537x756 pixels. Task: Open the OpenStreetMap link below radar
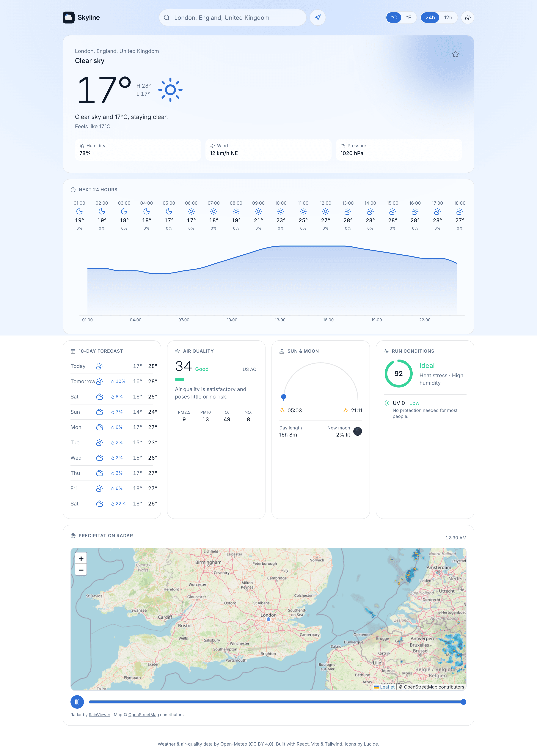[144, 715]
